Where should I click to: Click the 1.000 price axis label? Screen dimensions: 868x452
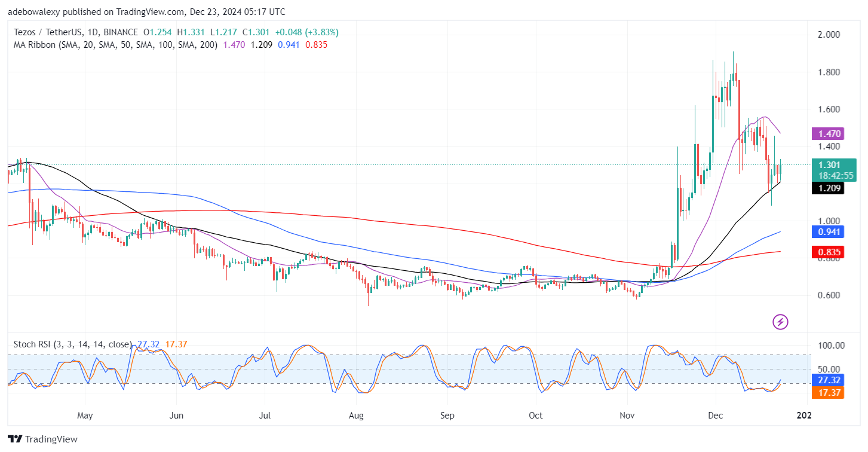click(828, 221)
